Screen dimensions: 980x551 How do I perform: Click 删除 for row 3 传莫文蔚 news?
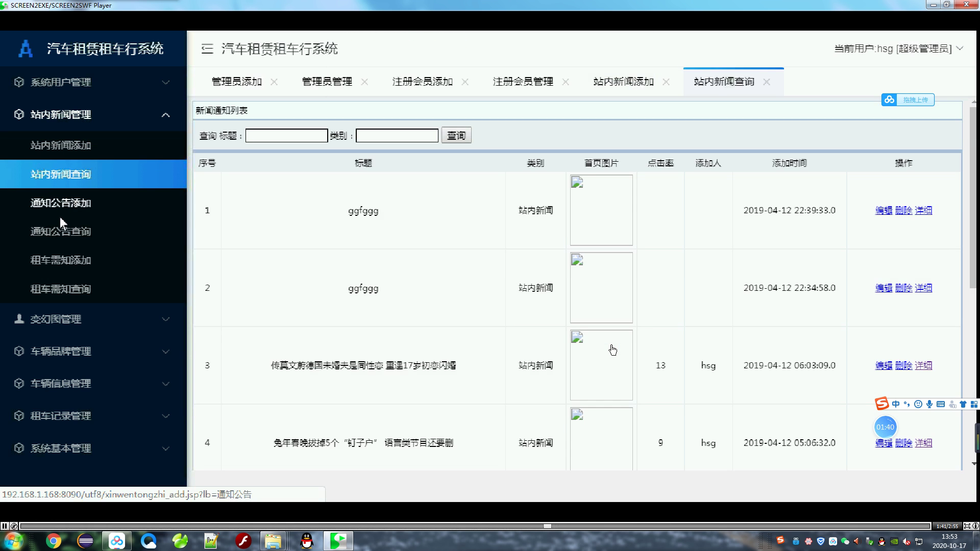(903, 365)
